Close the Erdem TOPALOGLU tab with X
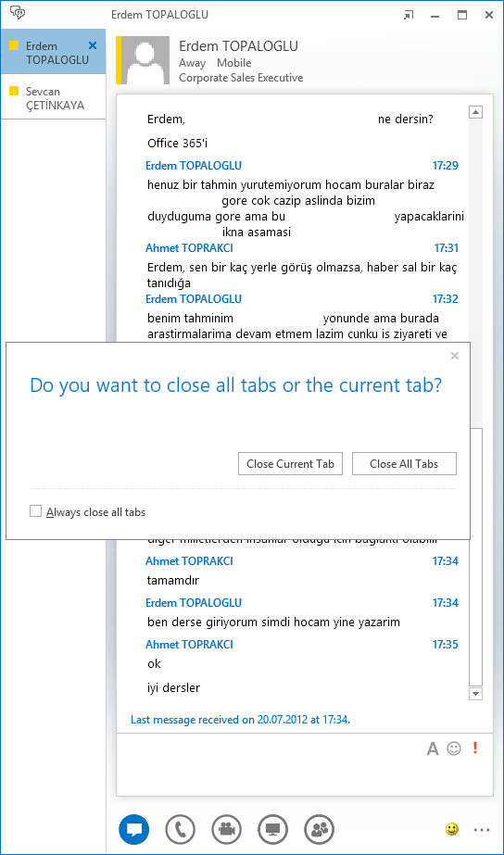The image size is (504, 855). pos(93,45)
